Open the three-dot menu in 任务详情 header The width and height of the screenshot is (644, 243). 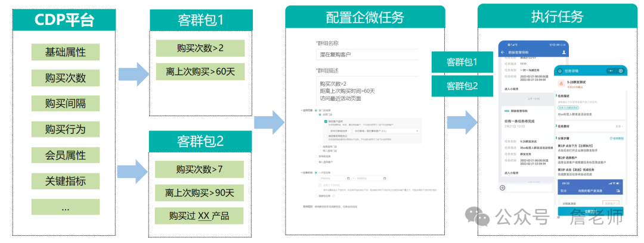pos(611,71)
